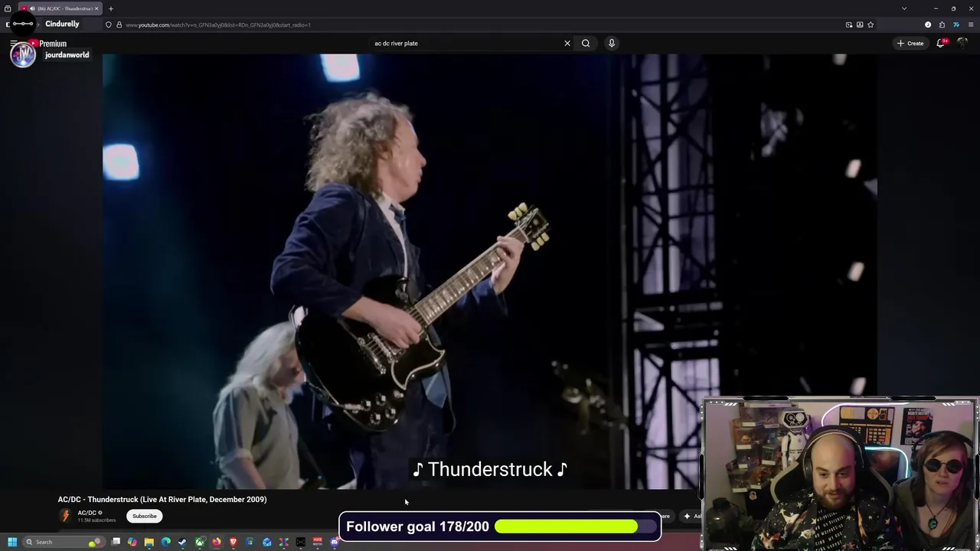This screenshot has height=551, width=980.
Task: Open the AC/DC channel name link
Action: tap(87, 513)
